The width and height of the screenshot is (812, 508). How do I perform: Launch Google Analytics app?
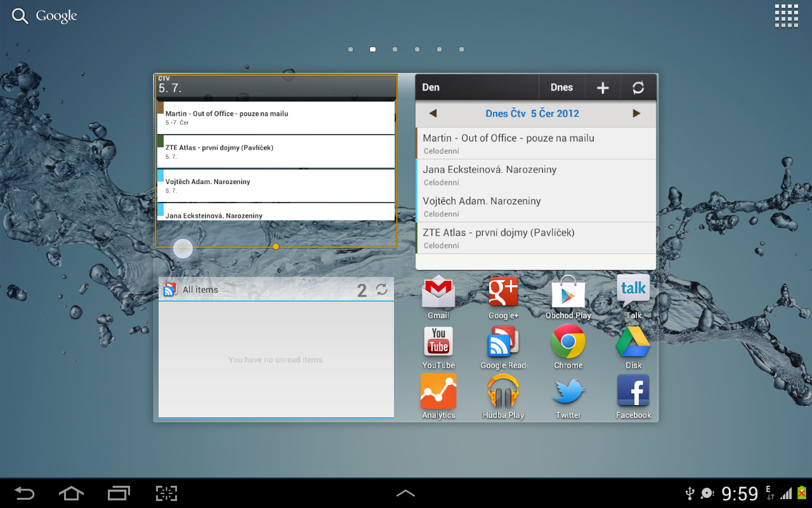point(438,391)
